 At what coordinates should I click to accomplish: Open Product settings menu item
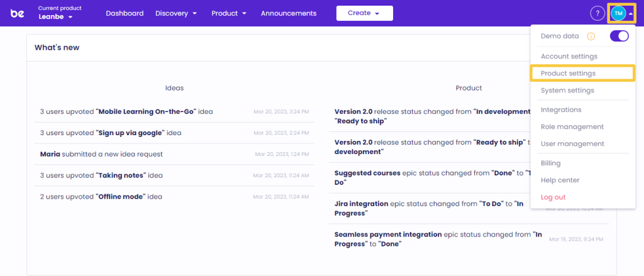click(568, 74)
